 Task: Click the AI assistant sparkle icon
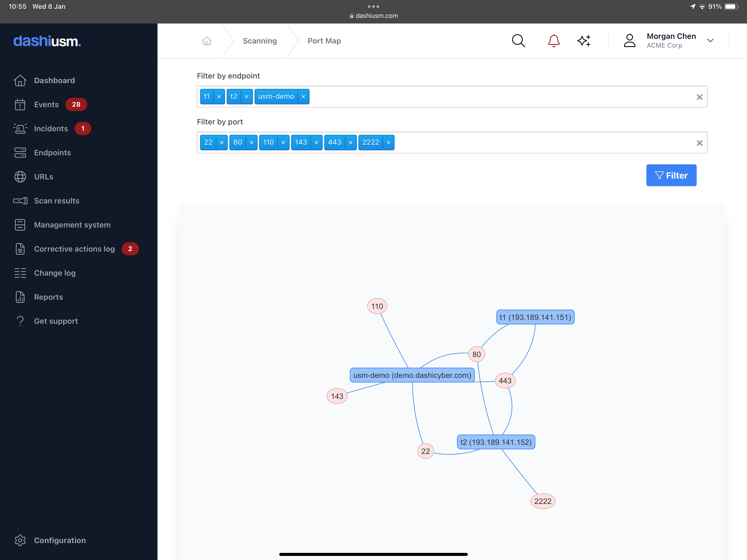coord(584,40)
